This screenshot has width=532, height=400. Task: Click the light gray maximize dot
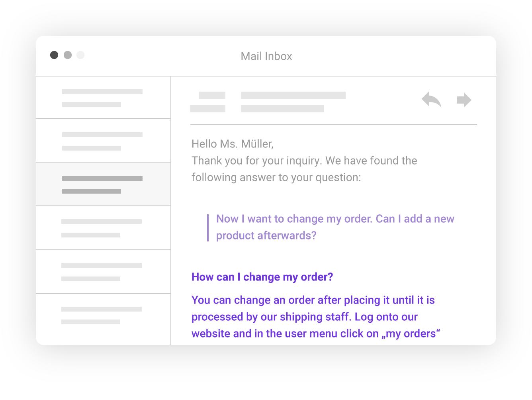tap(80, 55)
